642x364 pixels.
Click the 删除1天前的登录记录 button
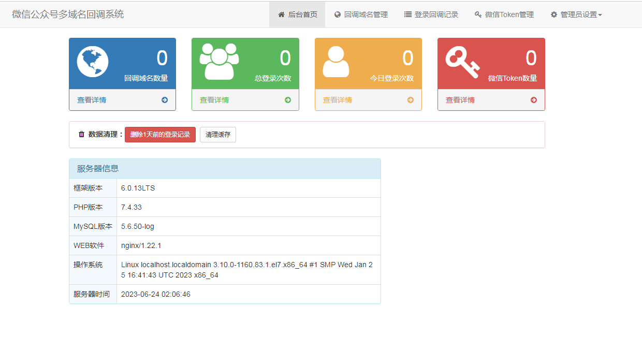tap(161, 134)
